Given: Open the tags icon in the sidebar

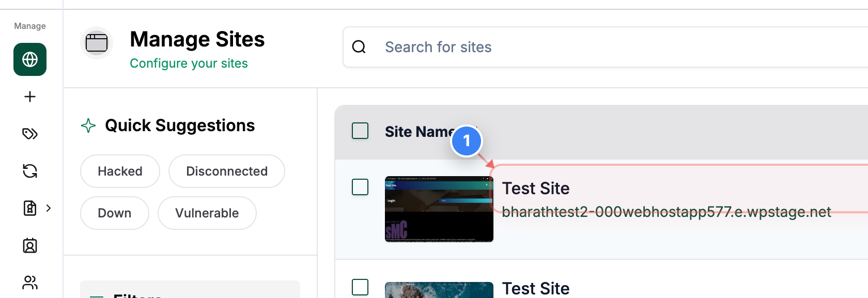Looking at the screenshot, I should click(29, 134).
